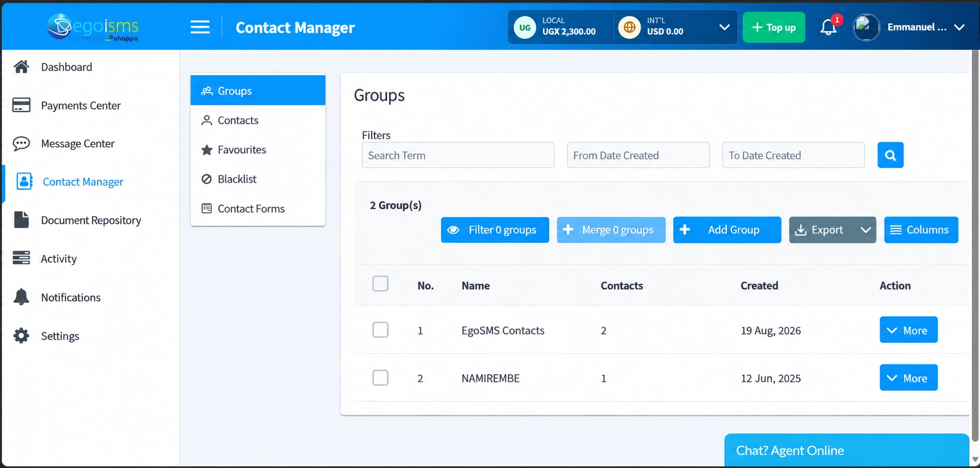Expand the account balances dropdown chevron
The width and height of the screenshot is (980, 468).
tap(725, 27)
